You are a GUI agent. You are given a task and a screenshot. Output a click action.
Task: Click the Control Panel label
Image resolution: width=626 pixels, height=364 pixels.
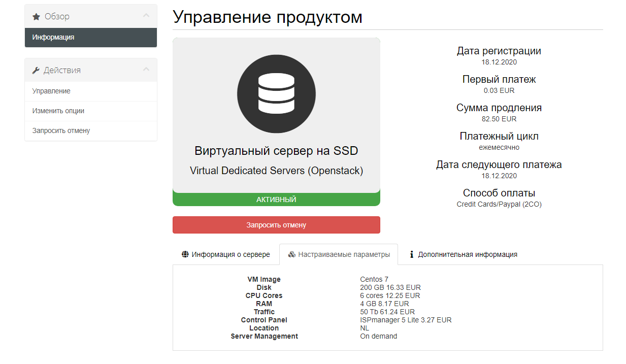point(264,320)
